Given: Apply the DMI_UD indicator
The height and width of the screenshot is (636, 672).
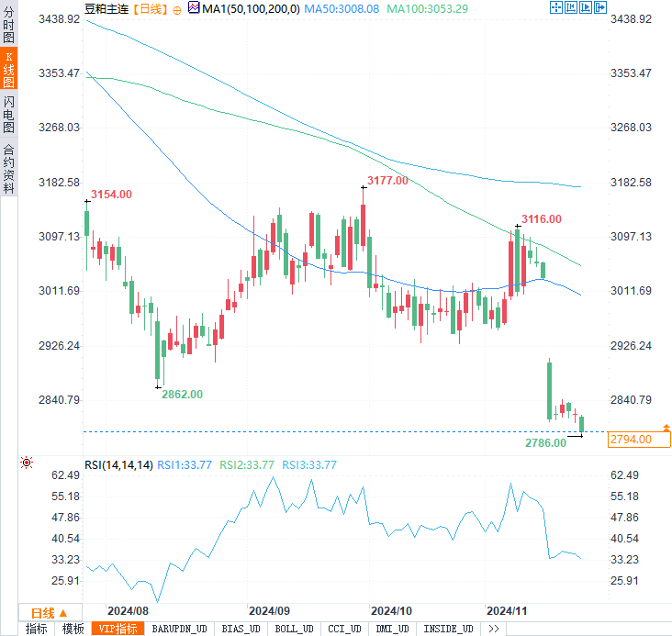Looking at the screenshot, I should (x=392, y=629).
